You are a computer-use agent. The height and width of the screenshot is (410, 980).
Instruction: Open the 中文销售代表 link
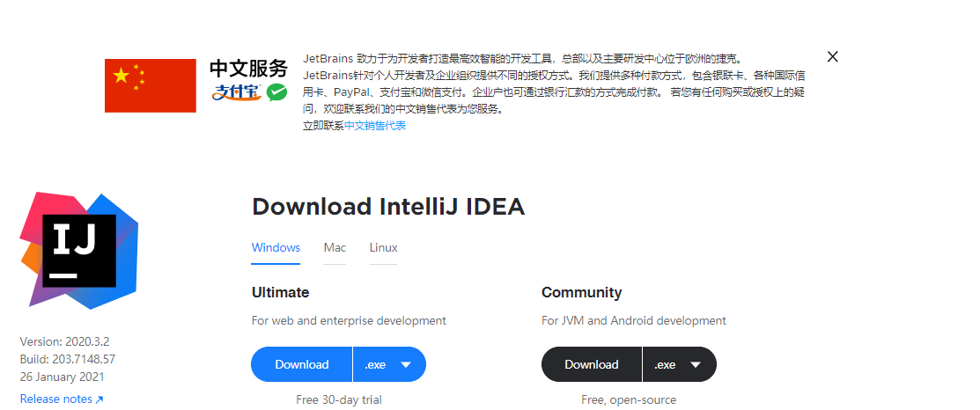click(375, 126)
